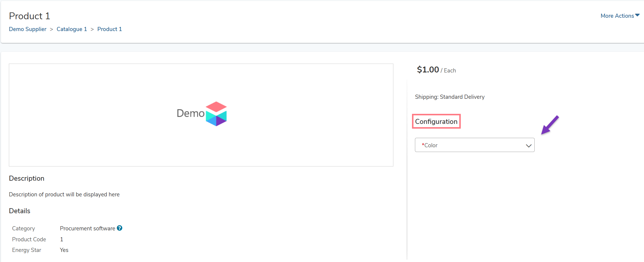The height and width of the screenshot is (262, 644).
Task: Open the More Actions menu
Action: 617,16
